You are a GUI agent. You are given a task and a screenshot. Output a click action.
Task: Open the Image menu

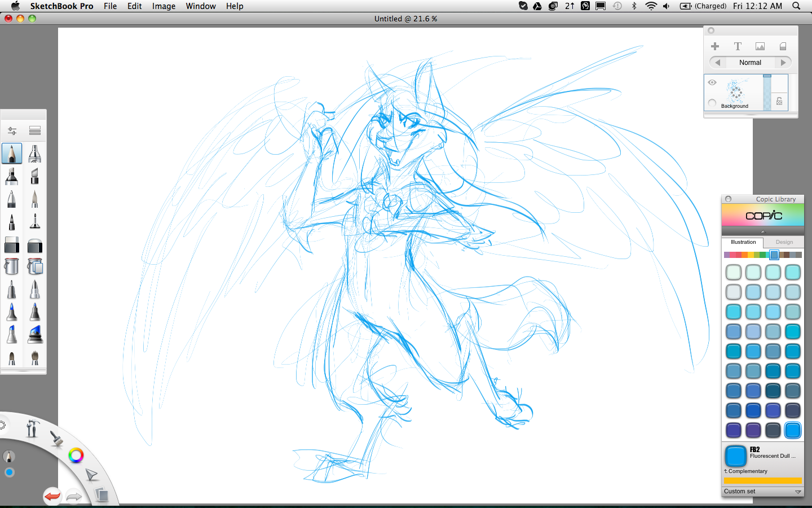pyautogui.click(x=164, y=6)
